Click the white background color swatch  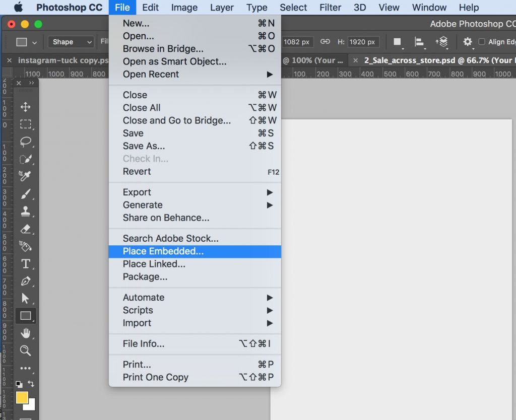[x=32, y=406]
